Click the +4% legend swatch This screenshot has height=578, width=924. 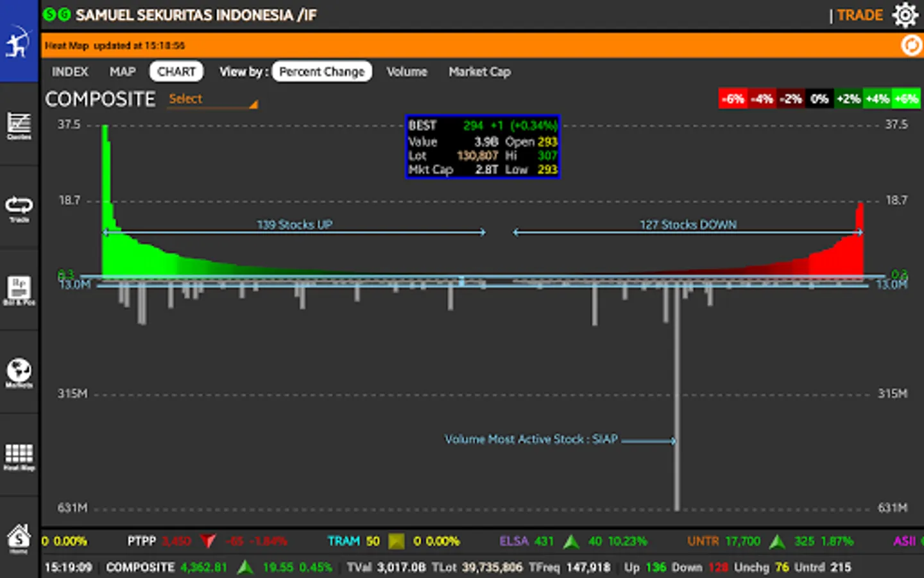[x=877, y=99]
